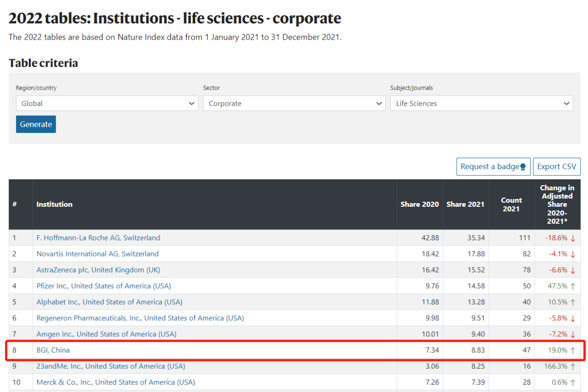Click the green up arrow for 23andMe

pos(573,366)
